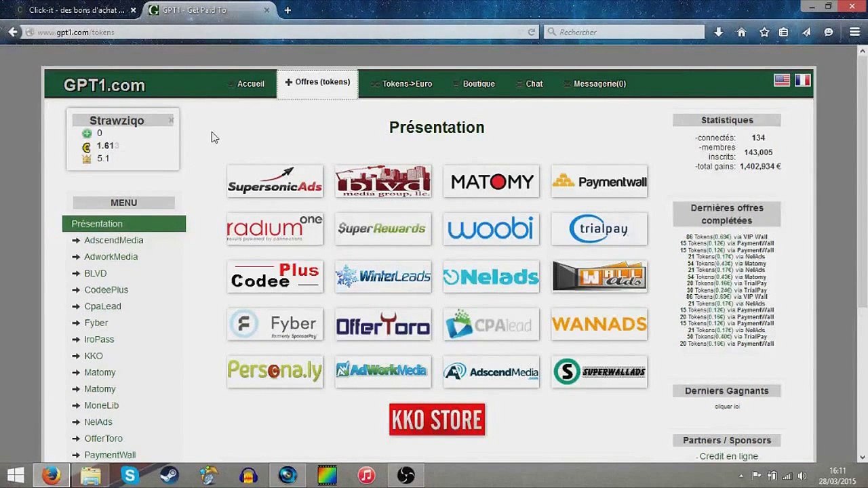Switch site language with the US flag
Screen dimensions: 868x488
pos(782,80)
